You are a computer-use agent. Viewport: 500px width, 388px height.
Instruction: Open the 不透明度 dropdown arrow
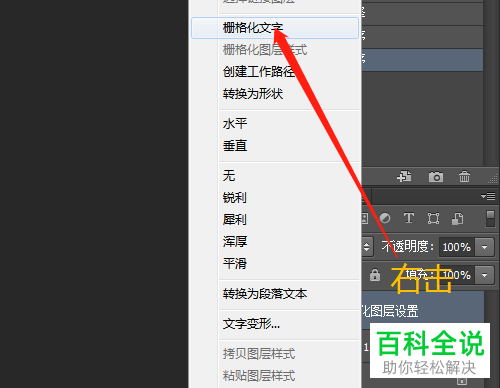pyautogui.click(x=484, y=247)
